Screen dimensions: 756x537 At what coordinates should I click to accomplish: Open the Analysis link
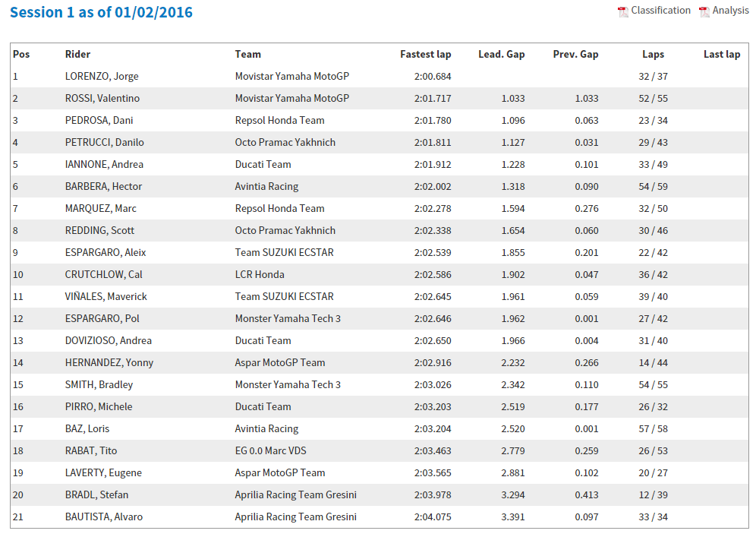pyautogui.click(x=730, y=11)
